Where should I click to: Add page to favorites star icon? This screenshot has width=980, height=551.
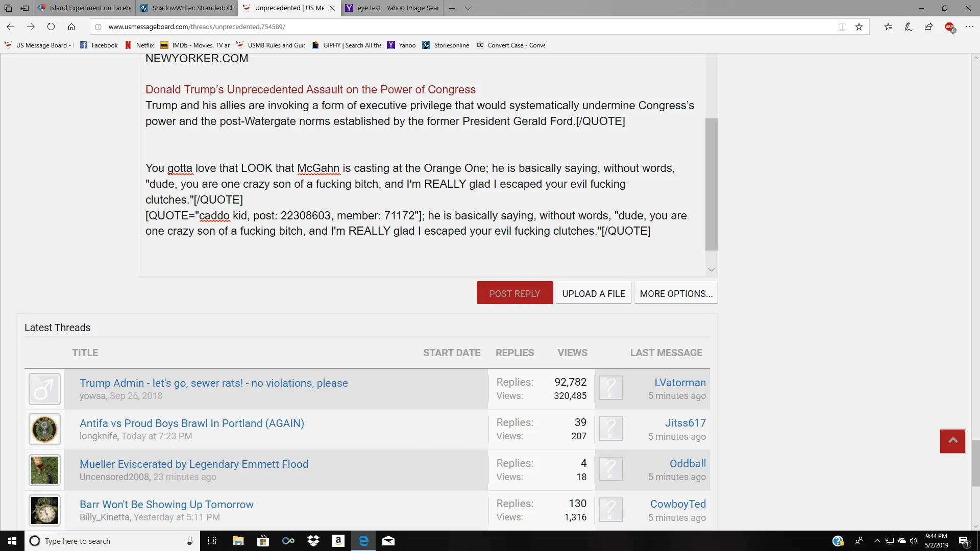(859, 27)
